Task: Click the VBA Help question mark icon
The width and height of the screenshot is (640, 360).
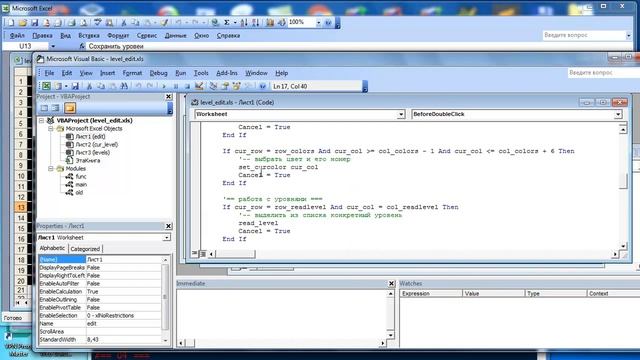Action: pyautogui.click(x=263, y=86)
